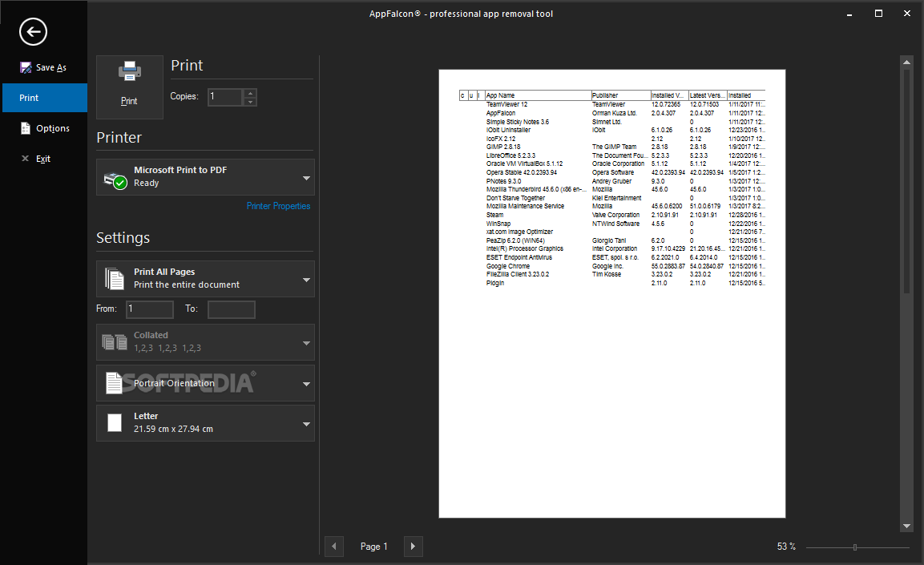Click the From page field

pyautogui.click(x=150, y=309)
